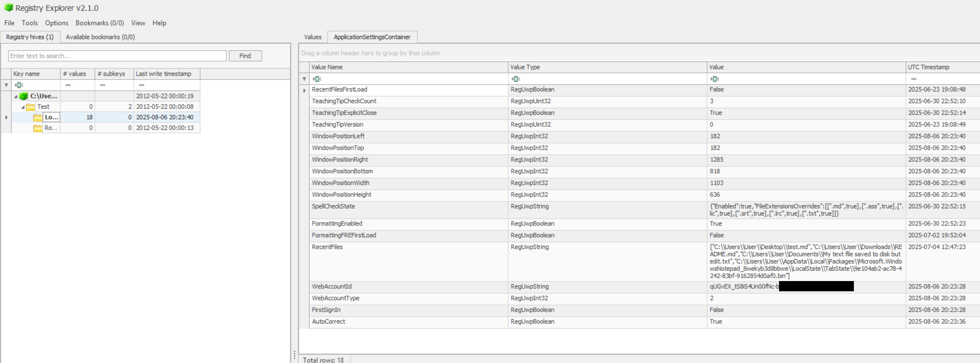980x363 pixels.
Task: Open the Bookmarks (0/0) menu
Action: [x=100, y=23]
